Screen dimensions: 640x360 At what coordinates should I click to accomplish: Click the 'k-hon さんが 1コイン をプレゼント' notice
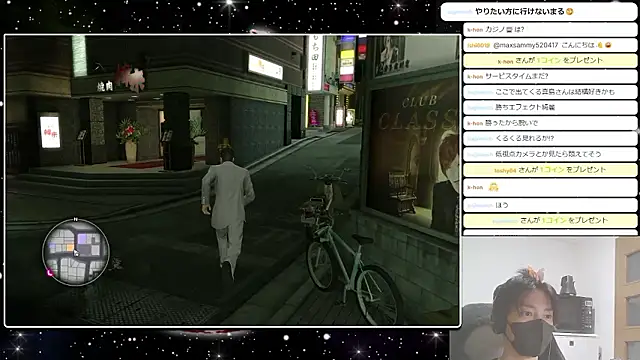click(x=550, y=60)
